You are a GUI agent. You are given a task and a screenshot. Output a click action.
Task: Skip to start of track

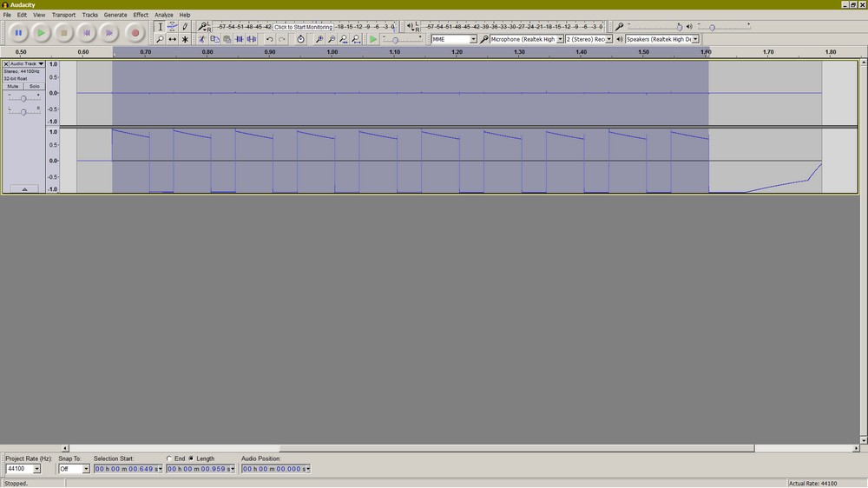pyautogui.click(x=86, y=33)
